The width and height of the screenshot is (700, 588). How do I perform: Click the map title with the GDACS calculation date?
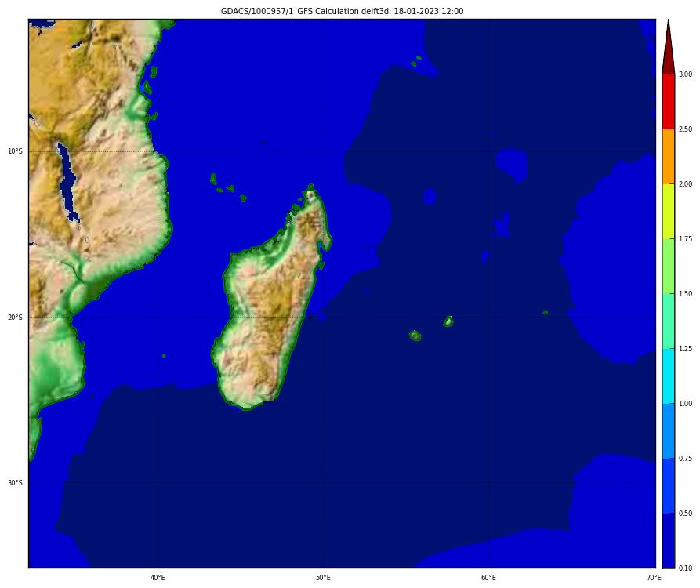point(342,11)
